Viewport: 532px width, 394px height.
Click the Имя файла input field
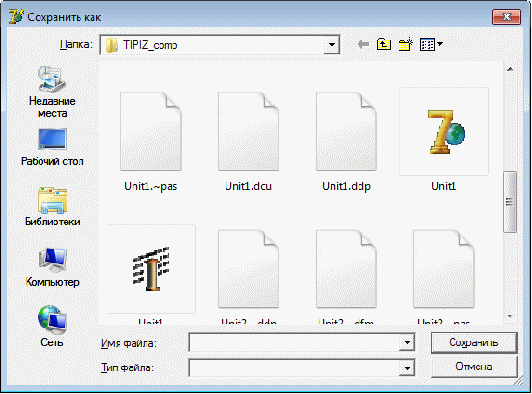294,342
